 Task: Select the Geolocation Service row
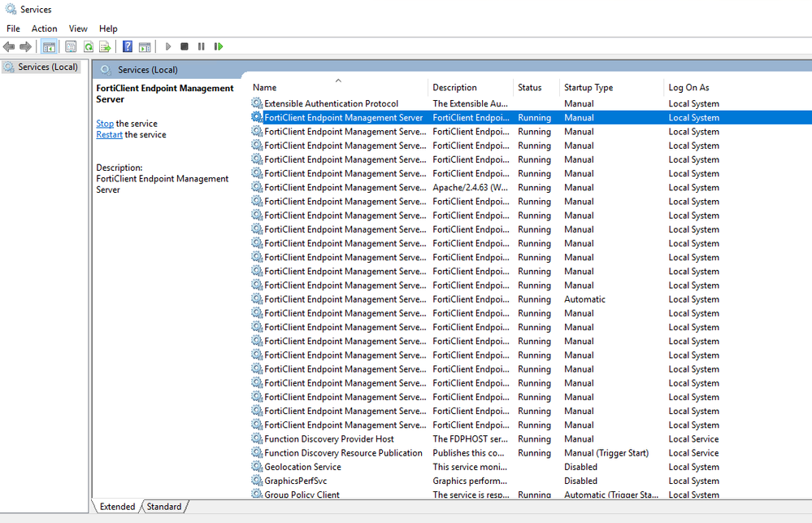(302, 467)
